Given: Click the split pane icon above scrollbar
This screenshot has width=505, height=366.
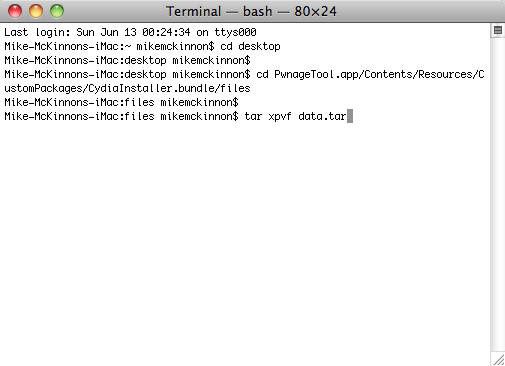Looking at the screenshot, I should tap(498, 30).
